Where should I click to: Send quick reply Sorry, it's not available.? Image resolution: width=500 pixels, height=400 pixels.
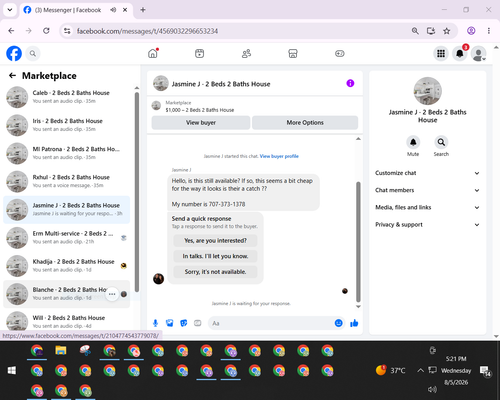coord(215,272)
